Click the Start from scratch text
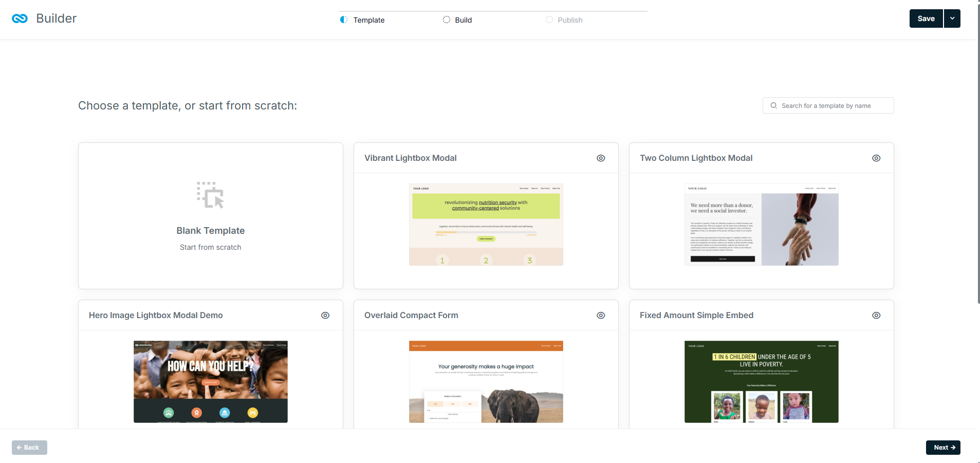The width and height of the screenshot is (980, 463). pos(211,247)
